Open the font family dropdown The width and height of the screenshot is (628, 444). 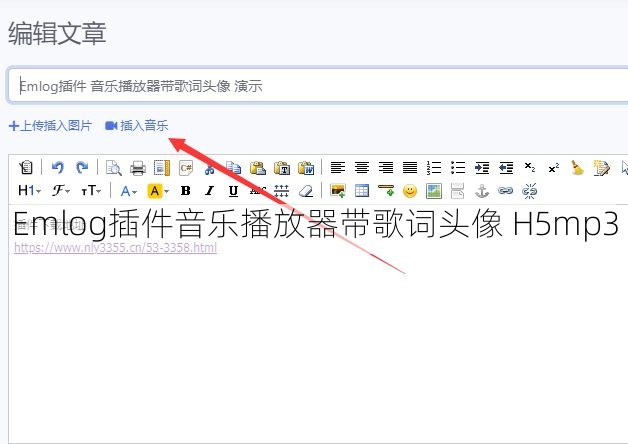coord(61,191)
